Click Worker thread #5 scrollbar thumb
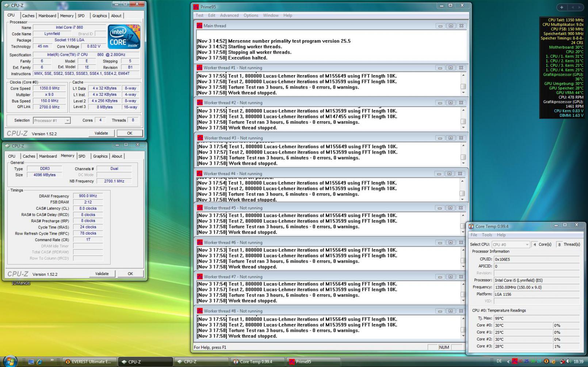The width and height of the screenshot is (588, 367). (463, 226)
